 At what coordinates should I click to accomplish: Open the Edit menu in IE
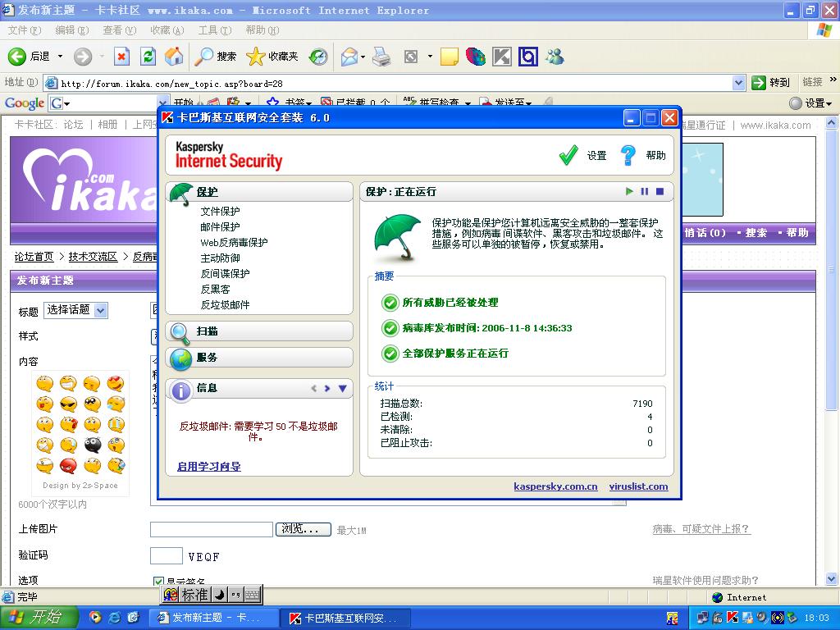point(72,30)
